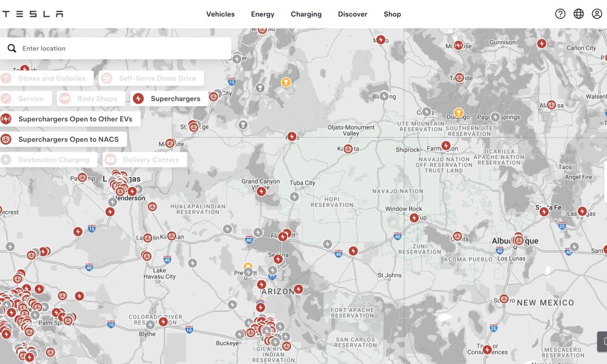Open the Charging menu
This screenshot has height=364, width=607.
coord(306,14)
